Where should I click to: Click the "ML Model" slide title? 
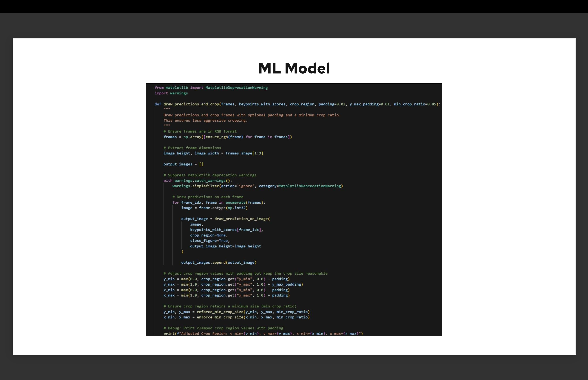[x=294, y=68]
